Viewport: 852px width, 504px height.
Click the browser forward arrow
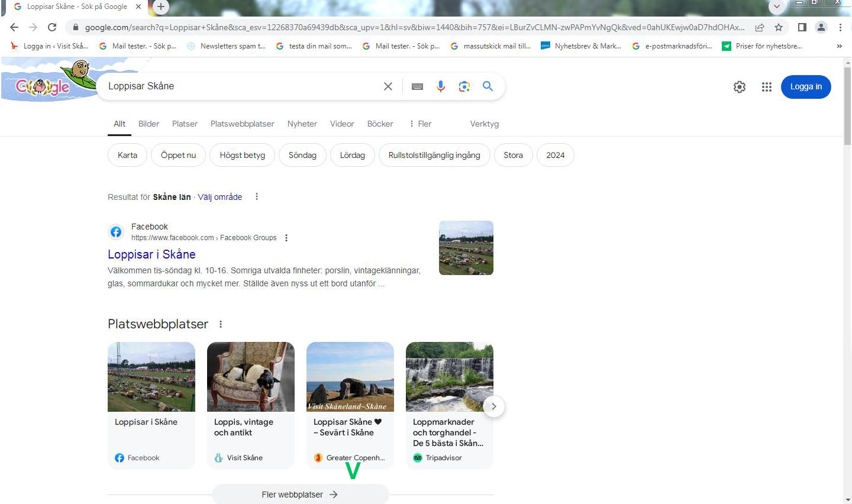pos(33,27)
